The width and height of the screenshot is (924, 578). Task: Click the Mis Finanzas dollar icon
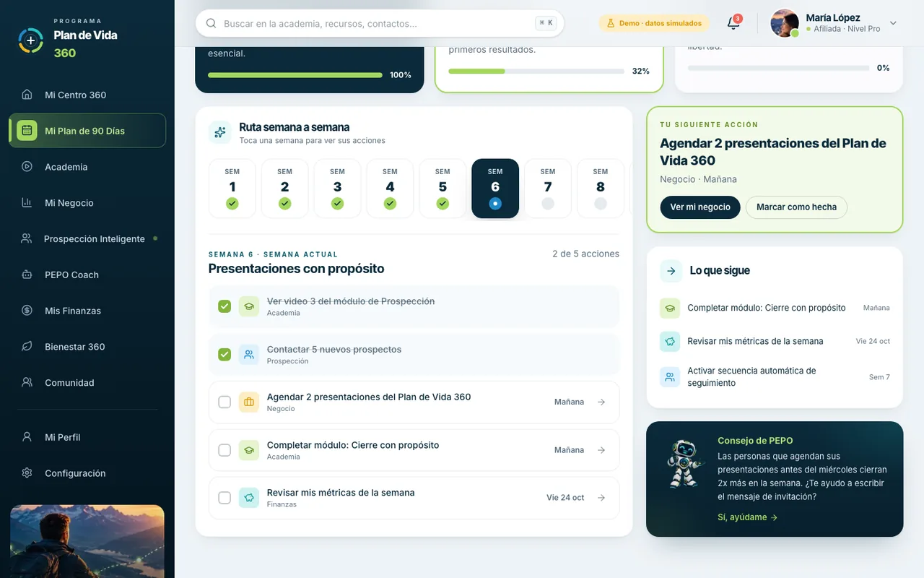point(27,311)
